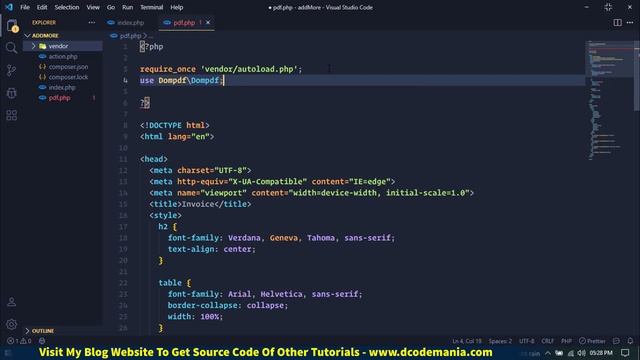Open the Edit menu
Image resolution: width=640 pixels, height=360 pixels.
click(x=42, y=7)
